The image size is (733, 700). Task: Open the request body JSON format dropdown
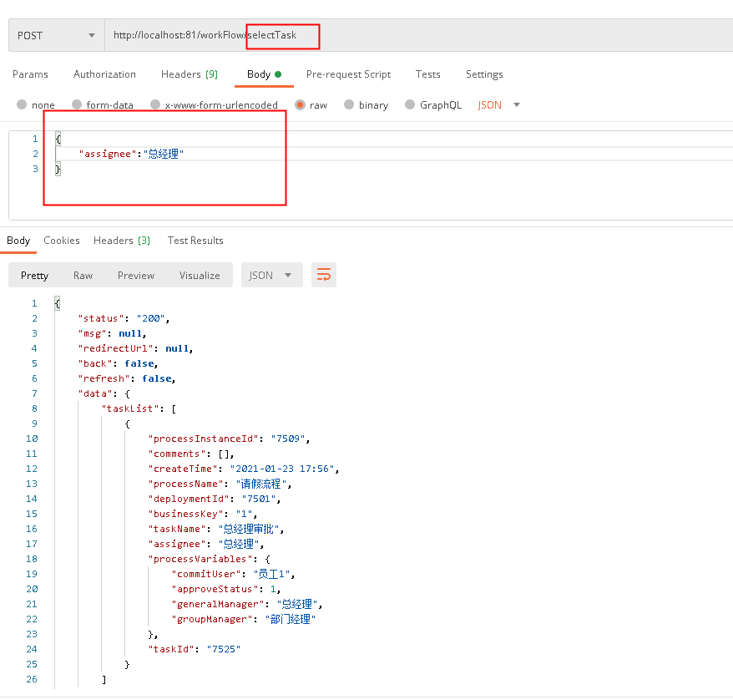tap(498, 104)
